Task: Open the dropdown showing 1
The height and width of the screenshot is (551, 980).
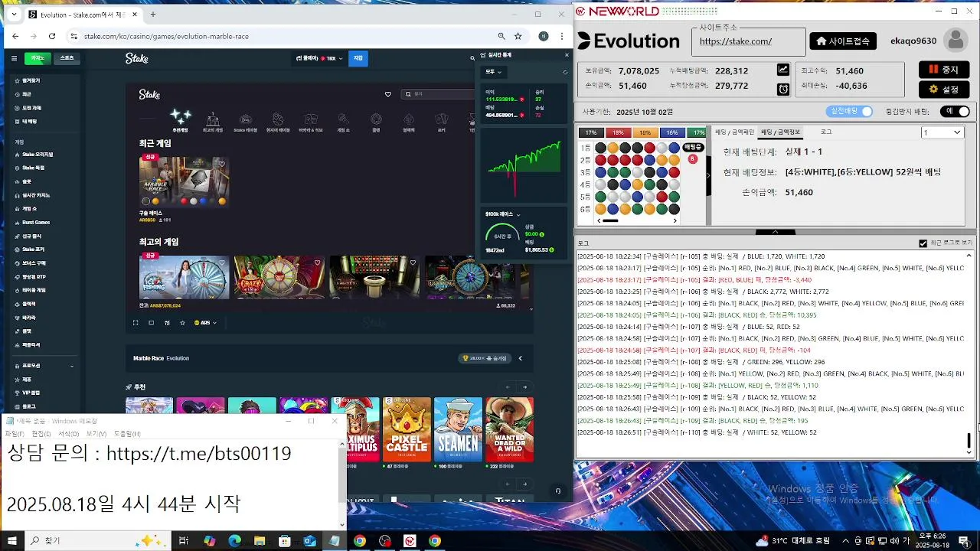Action: (x=941, y=132)
